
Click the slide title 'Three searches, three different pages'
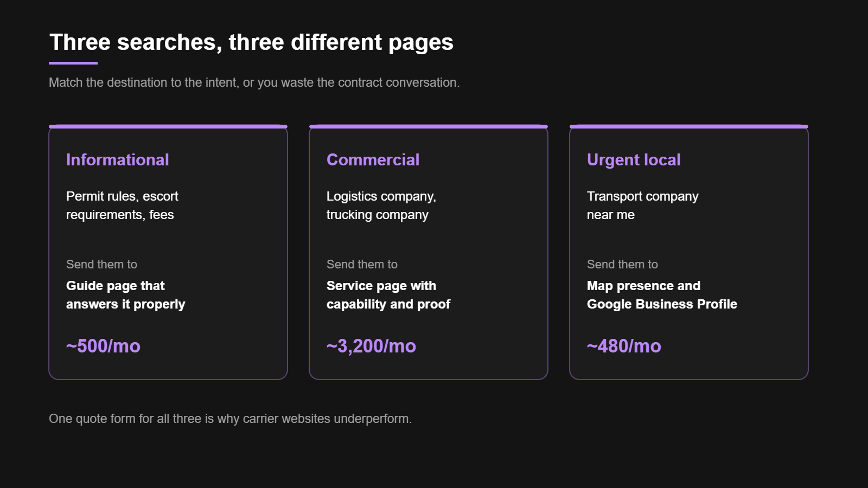(x=251, y=42)
